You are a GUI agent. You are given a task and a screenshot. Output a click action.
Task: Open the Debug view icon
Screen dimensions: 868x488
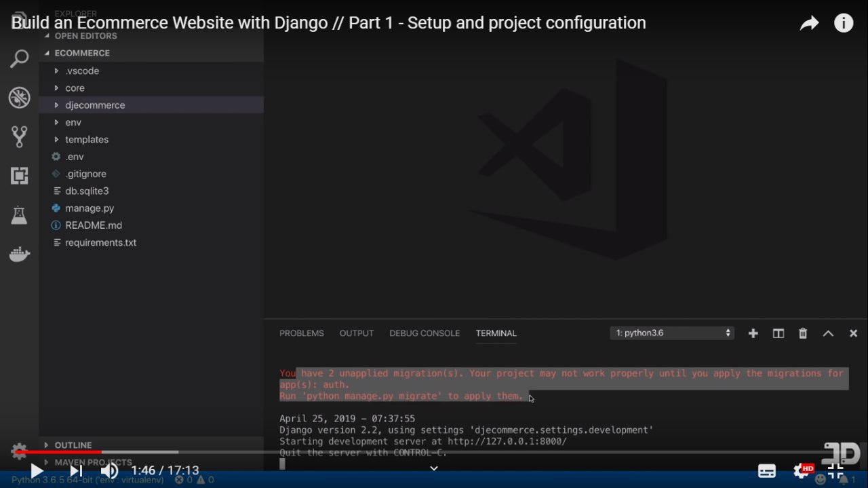point(19,98)
